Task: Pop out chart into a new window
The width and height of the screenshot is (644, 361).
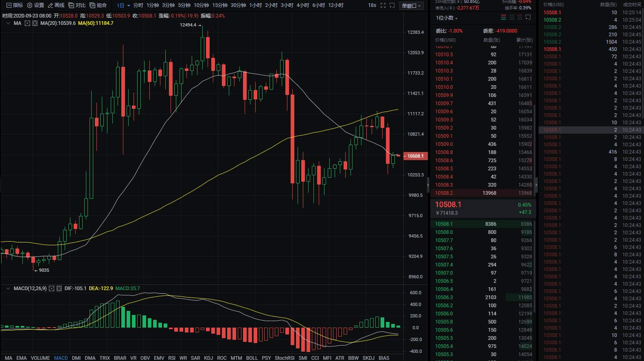Action: pyautogui.click(x=392, y=5)
